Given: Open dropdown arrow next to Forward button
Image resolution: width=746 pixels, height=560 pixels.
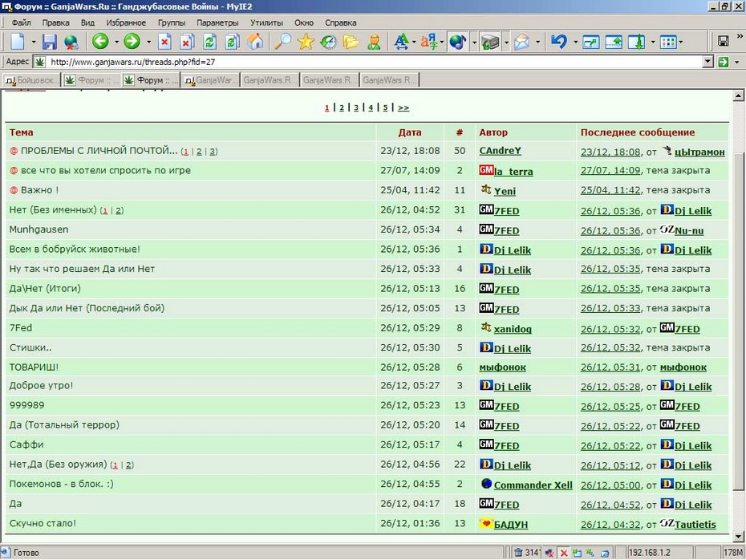Looking at the screenshot, I should click(148, 42).
